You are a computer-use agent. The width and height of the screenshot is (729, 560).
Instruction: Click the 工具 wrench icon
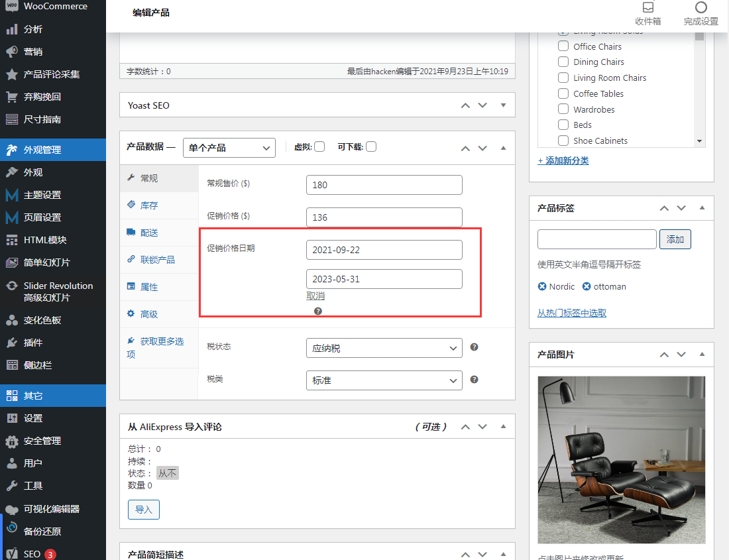click(12, 486)
